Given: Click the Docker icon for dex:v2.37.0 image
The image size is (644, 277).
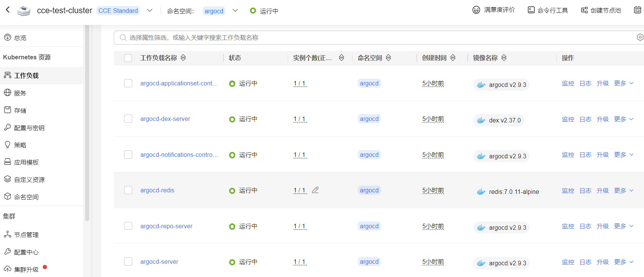Looking at the screenshot, I should pos(481,120).
